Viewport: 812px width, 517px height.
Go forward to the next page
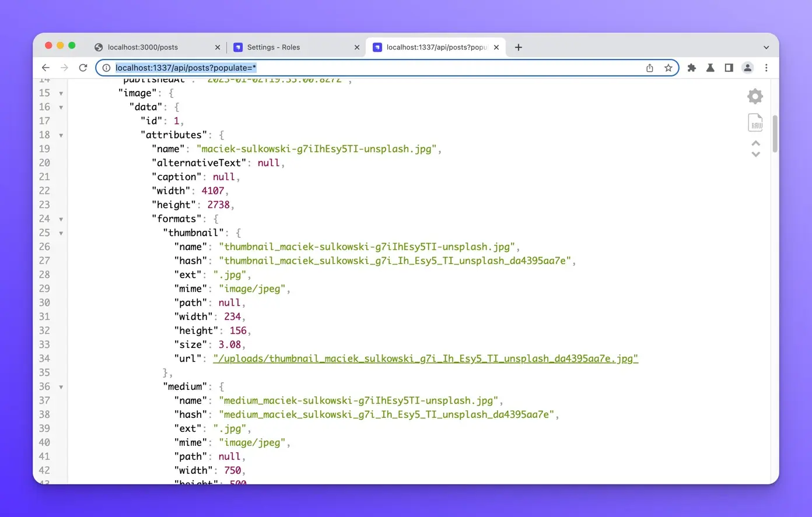(x=64, y=68)
